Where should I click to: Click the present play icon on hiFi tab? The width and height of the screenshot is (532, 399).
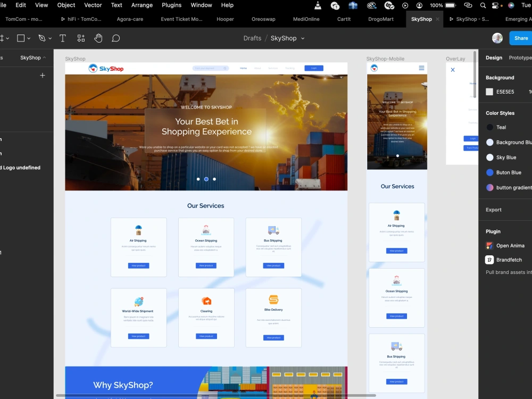(x=63, y=19)
